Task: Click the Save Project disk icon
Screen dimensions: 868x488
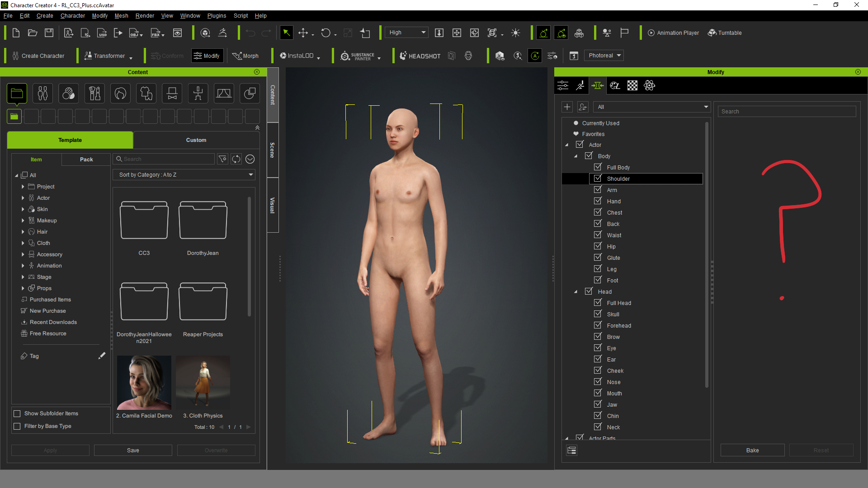Action: coord(49,33)
